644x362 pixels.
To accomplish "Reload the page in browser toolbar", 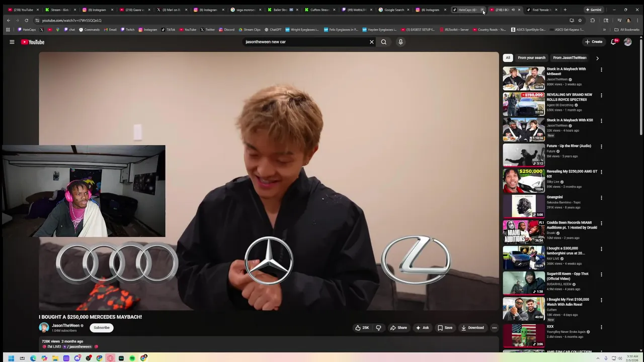I will point(26,20).
